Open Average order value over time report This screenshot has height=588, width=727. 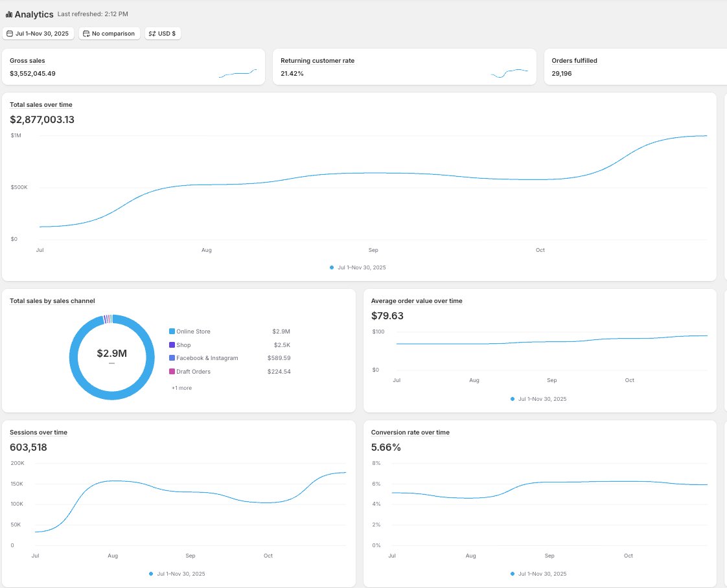(x=417, y=300)
